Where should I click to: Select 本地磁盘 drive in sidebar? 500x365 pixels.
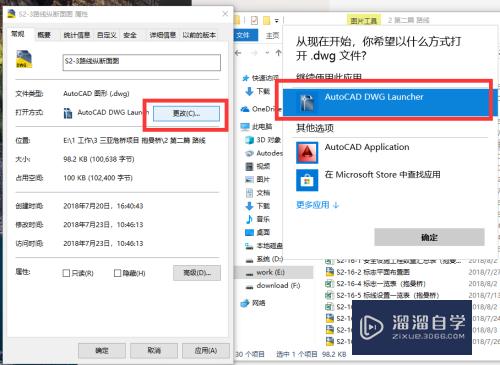[264, 246]
